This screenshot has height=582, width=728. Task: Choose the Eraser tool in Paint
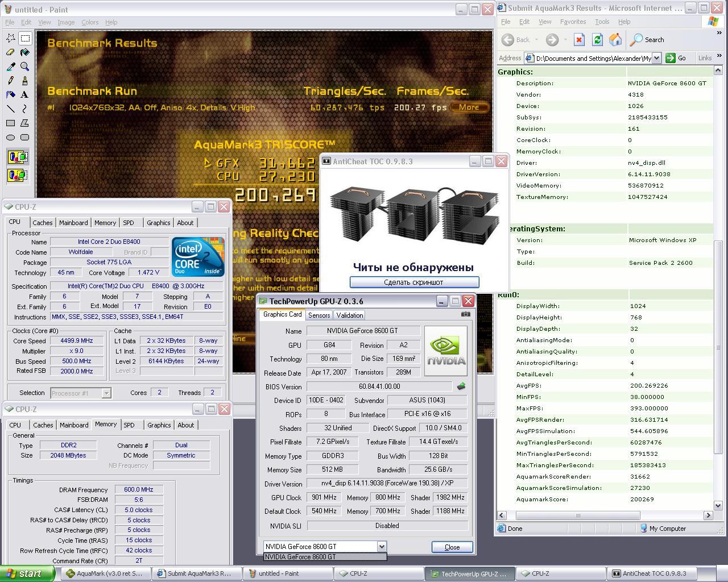click(11, 52)
